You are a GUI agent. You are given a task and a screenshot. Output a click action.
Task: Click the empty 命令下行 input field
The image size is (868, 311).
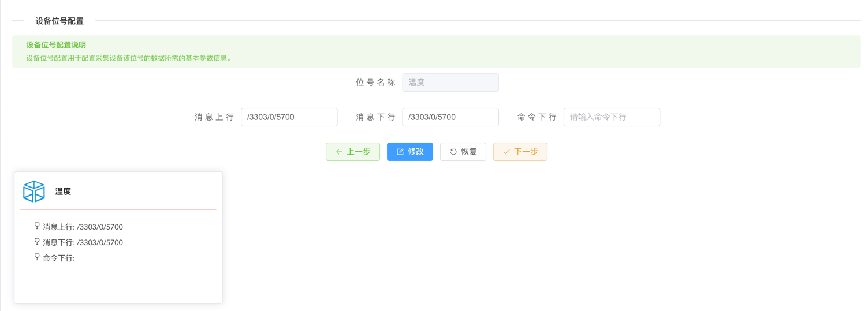point(611,117)
